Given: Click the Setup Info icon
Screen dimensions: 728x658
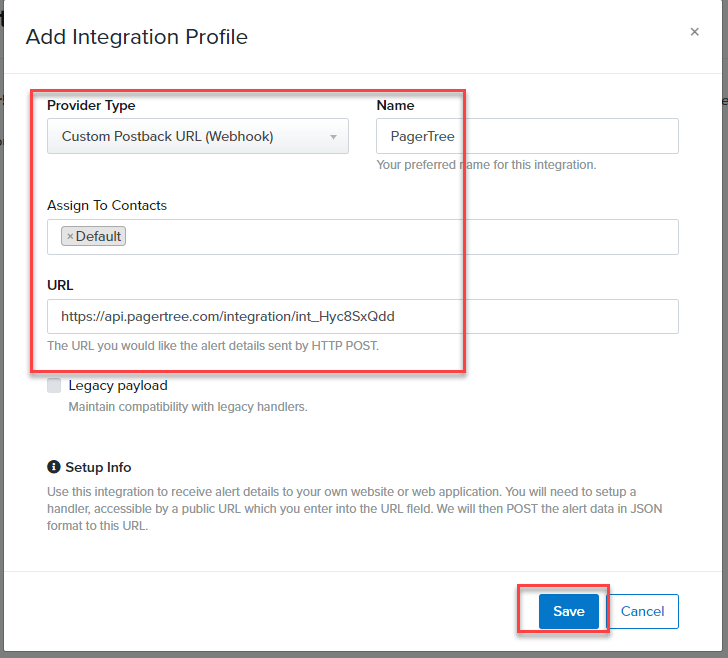Looking at the screenshot, I should tap(54, 467).
